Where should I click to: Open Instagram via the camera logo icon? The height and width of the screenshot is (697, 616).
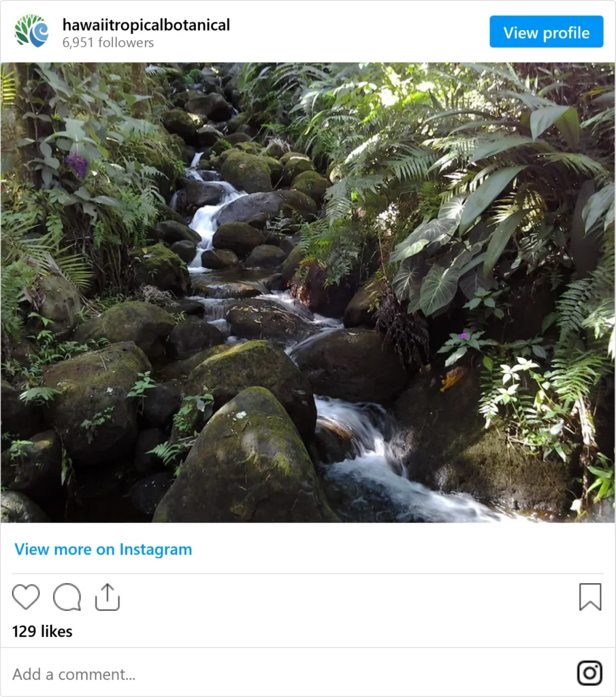click(589, 672)
